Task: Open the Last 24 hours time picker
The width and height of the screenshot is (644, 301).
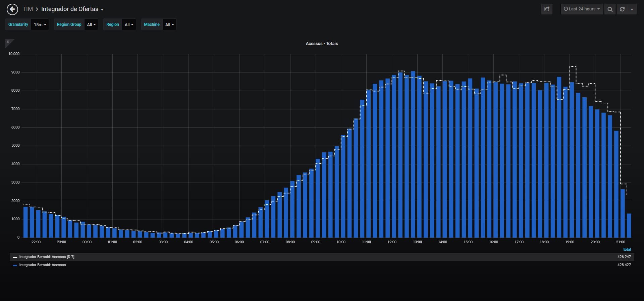Action: tap(582, 9)
